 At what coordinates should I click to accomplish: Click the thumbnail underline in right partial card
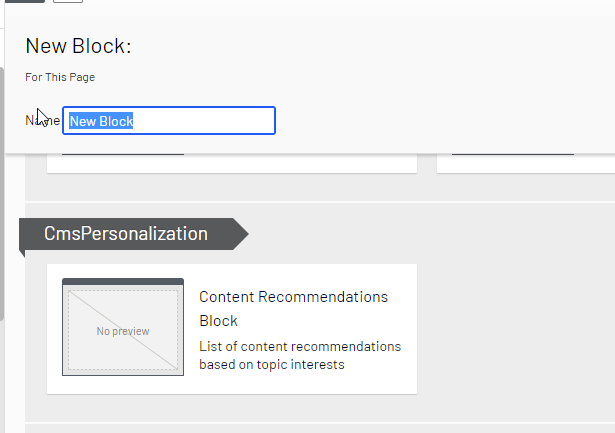coord(513,155)
